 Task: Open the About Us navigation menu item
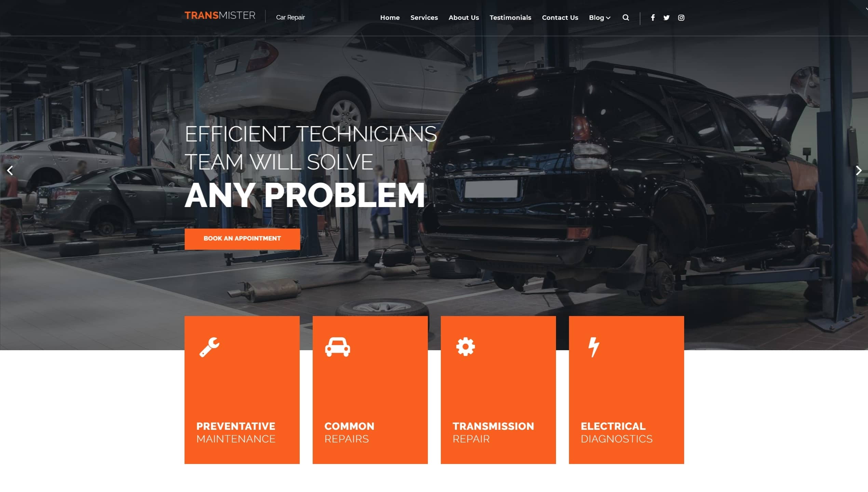tap(464, 17)
